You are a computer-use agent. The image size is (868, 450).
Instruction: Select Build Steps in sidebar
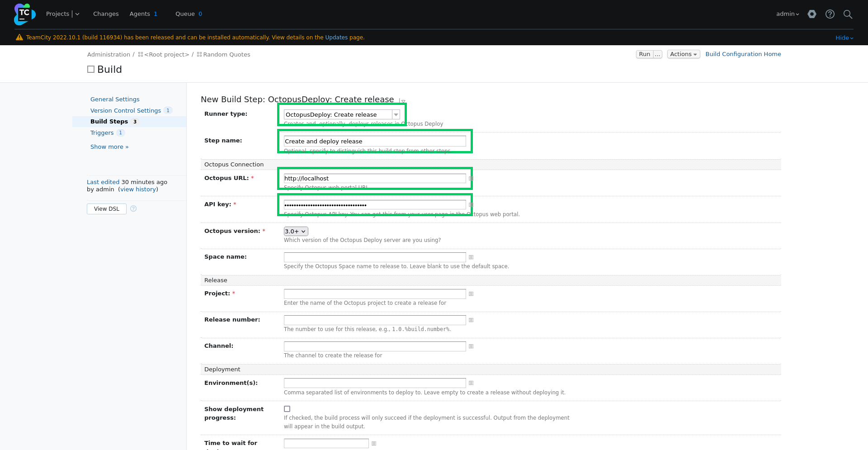pyautogui.click(x=109, y=122)
